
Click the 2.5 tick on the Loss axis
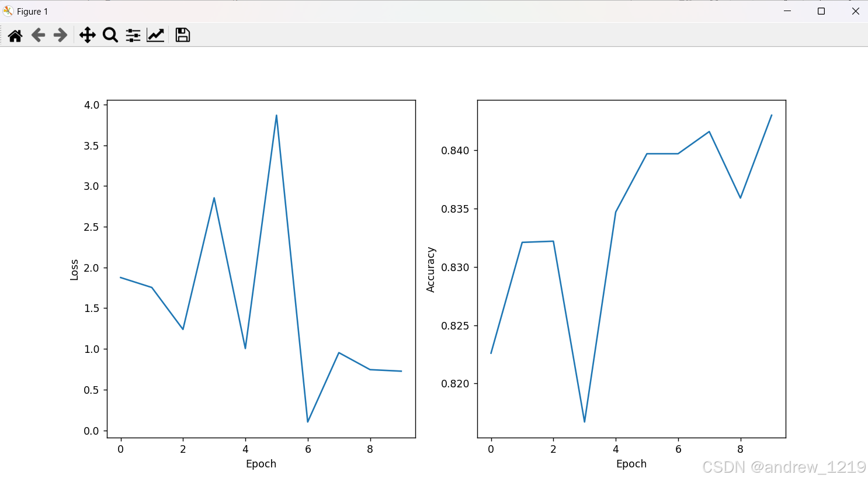92,227
